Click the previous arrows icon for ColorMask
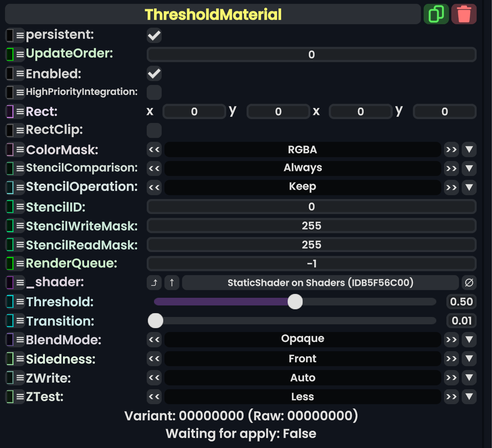The image size is (492, 448). 154,149
